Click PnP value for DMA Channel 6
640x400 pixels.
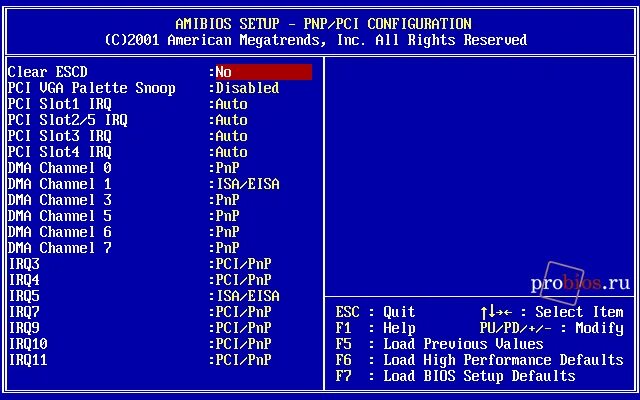(x=227, y=232)
